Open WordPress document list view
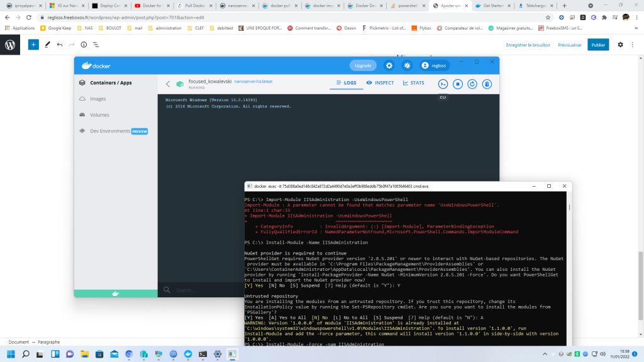644x362 pixels. click(96, 45)
